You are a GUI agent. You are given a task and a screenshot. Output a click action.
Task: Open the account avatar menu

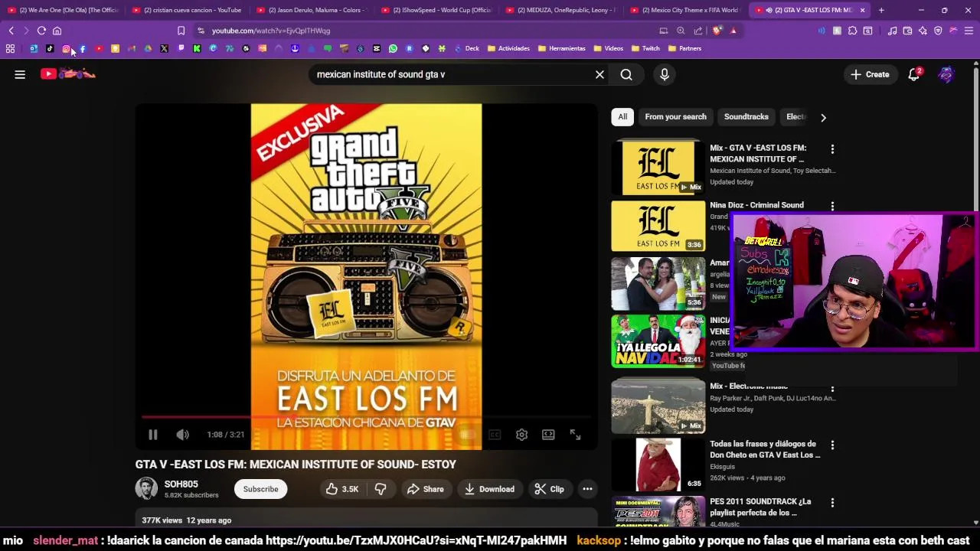[x=946, y=74]
